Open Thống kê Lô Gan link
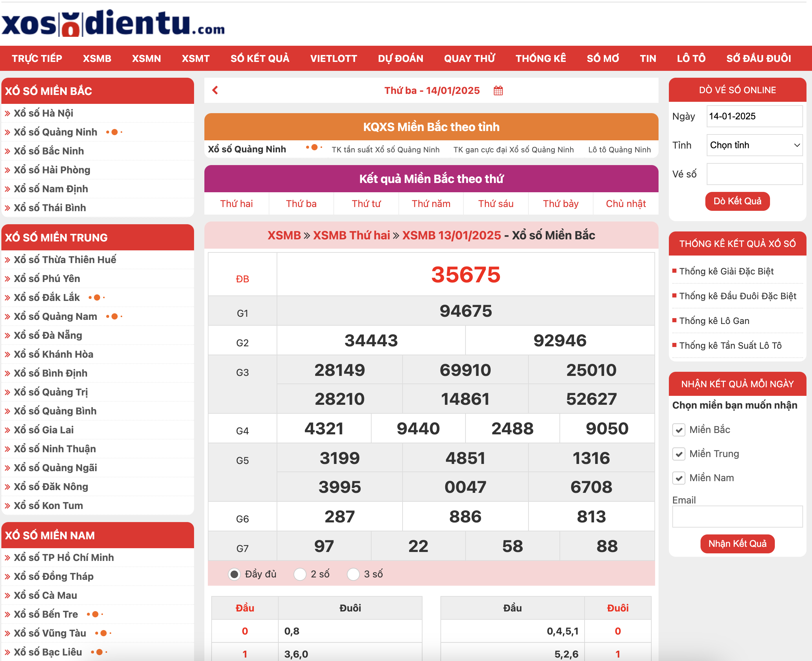This screenshot has width=812, height=661. pos(714,321)
